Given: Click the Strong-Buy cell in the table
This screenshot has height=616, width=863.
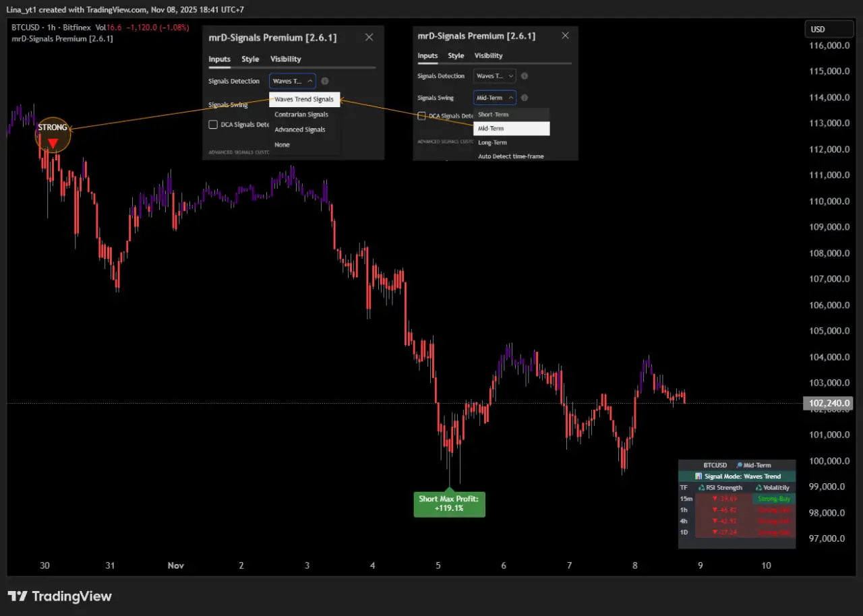Looking at the screenshot, I should (773, 499).
